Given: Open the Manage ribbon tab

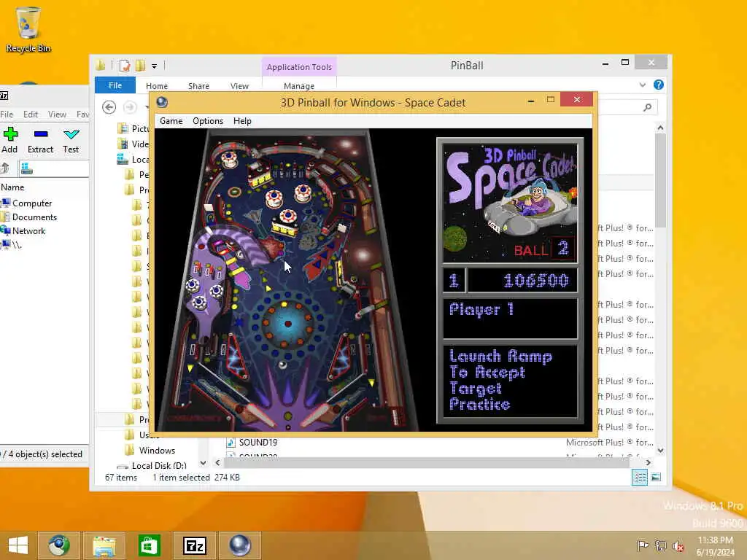Looking at the screenshot, I should [298, 86].
